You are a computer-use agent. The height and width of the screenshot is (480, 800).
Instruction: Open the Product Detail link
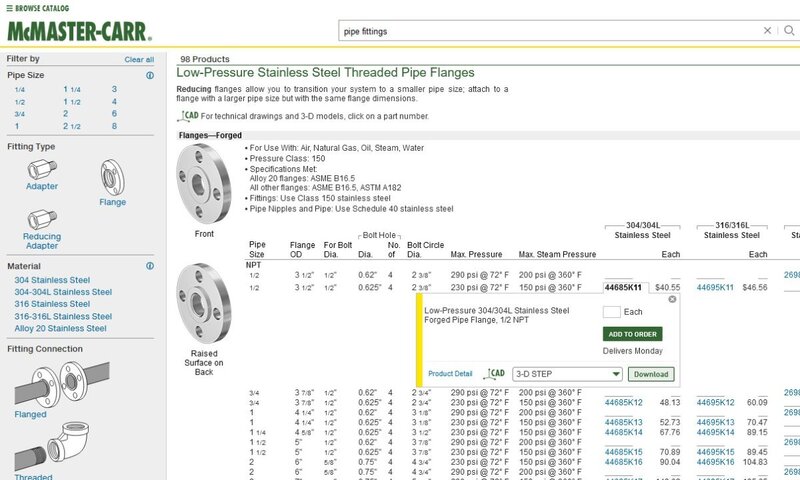pos(450,374)
